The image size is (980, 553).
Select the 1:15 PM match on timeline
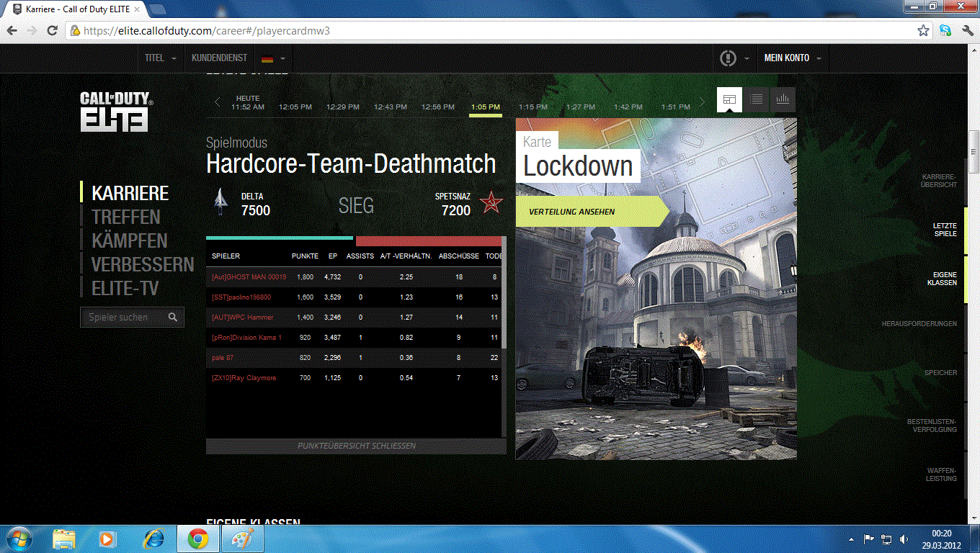(x=533, y=107)
